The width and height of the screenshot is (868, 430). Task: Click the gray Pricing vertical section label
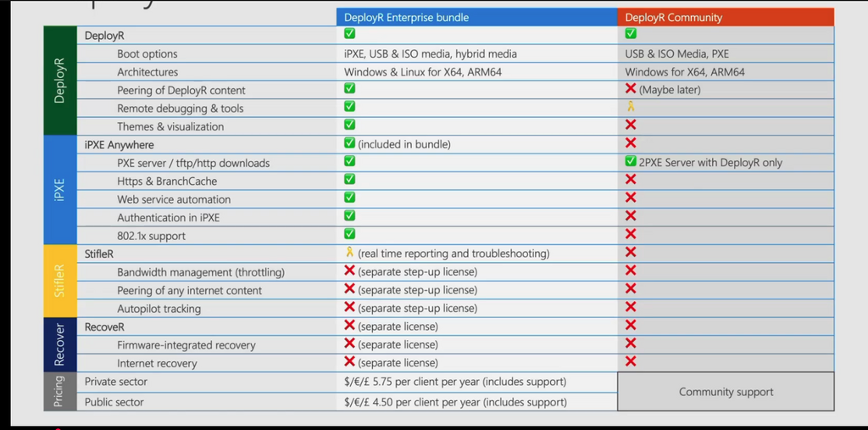pos(60,391)
